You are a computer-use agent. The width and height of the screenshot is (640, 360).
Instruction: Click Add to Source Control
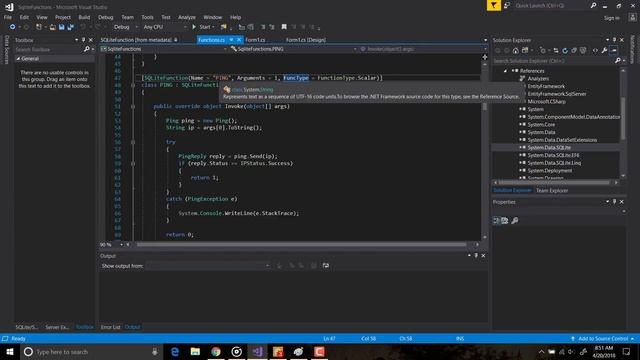point(602,339)
